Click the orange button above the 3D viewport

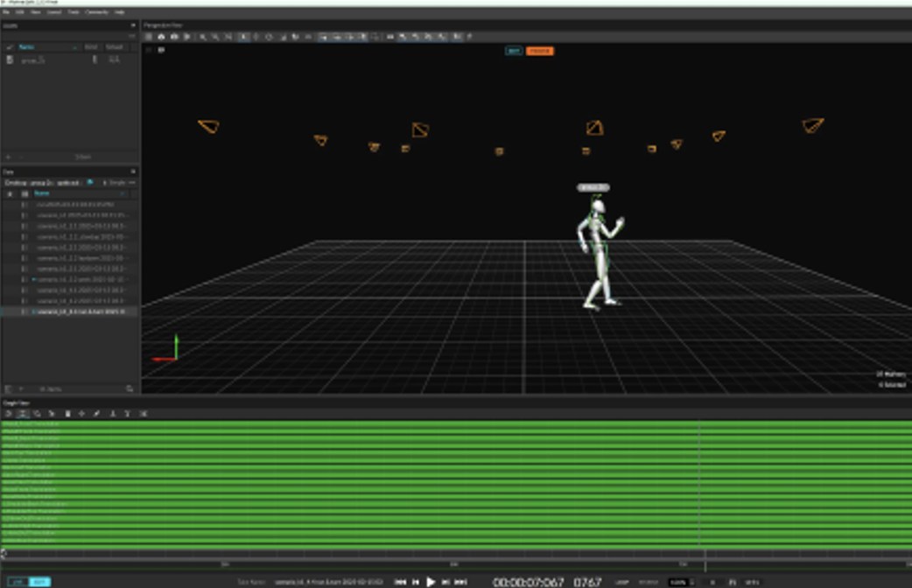[x=540, y=51]
